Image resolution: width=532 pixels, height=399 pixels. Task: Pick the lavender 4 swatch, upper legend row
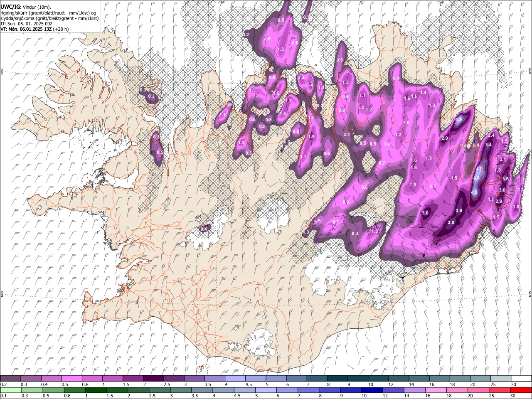click(x=234, y=378)
